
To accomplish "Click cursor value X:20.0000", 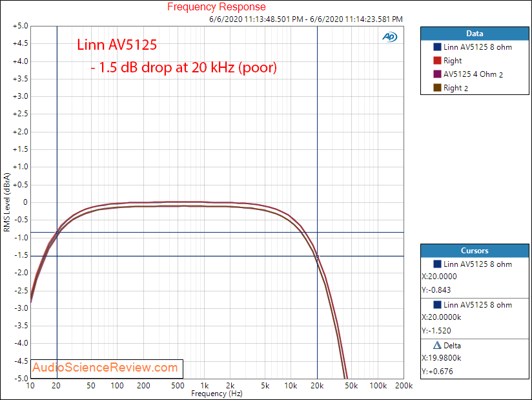I will pyautogui.click(x=440, y=277).
